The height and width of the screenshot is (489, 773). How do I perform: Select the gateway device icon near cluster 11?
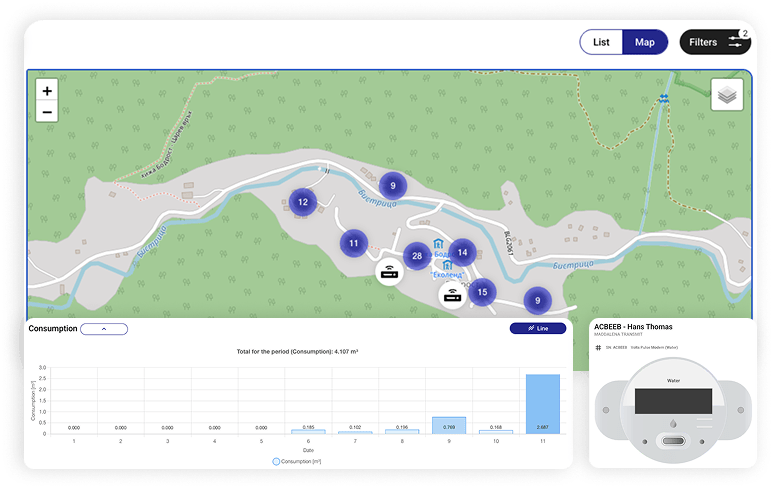tap(389, 272)
